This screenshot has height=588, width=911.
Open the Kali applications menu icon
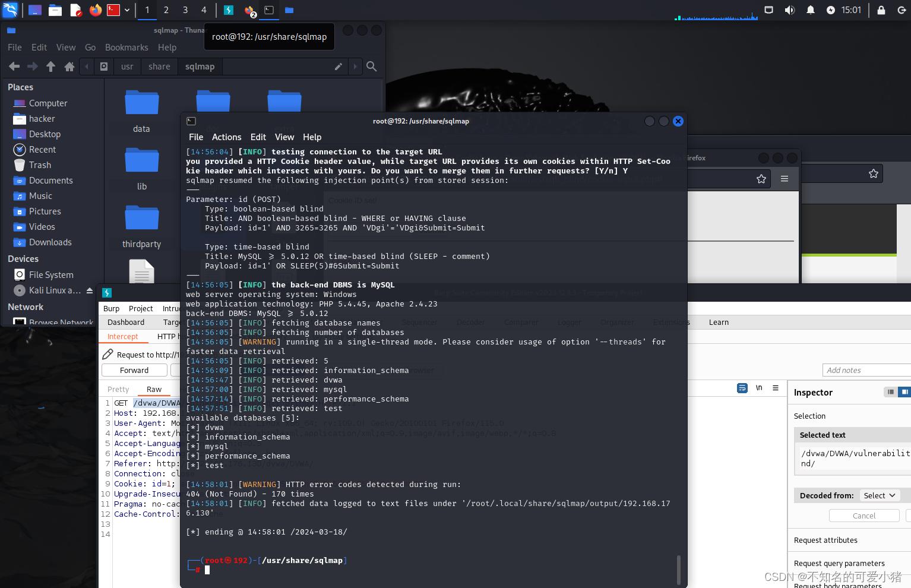pos(10,10)
